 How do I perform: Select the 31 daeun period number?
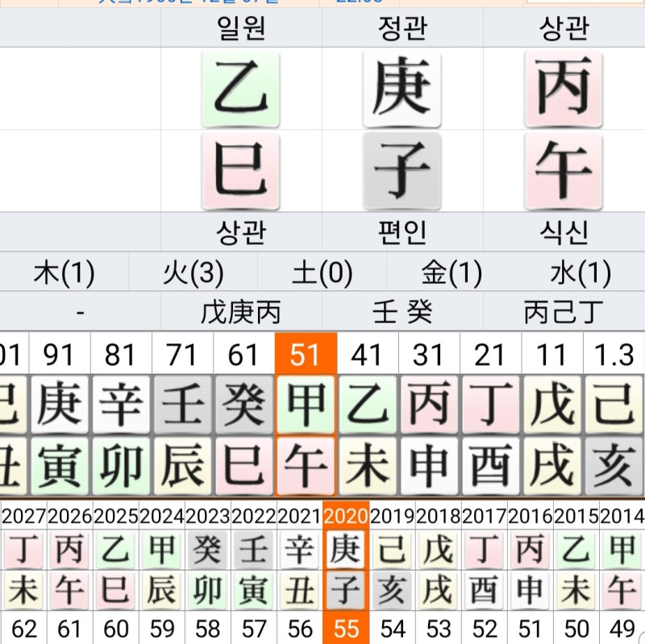(429, 354)
